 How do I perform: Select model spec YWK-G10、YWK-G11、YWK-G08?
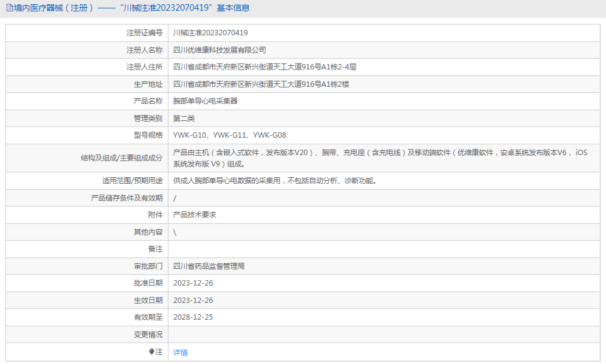click(230, 135)
